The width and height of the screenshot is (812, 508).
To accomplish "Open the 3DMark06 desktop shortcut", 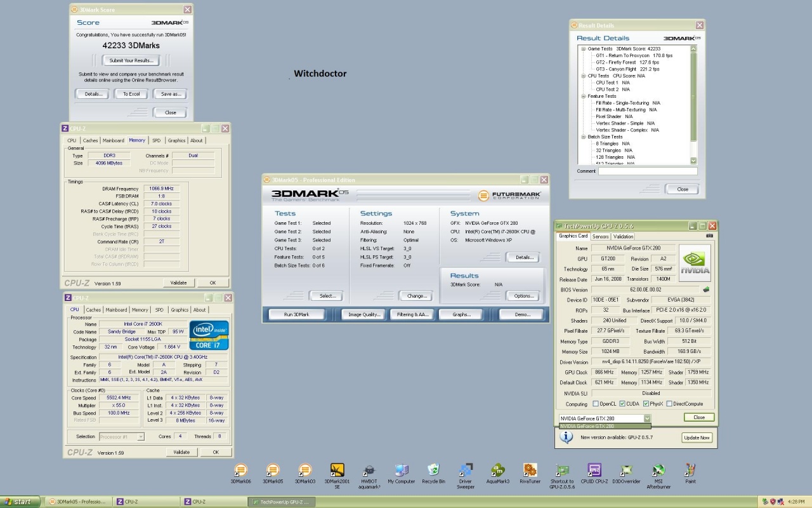I will coord(240,471).
